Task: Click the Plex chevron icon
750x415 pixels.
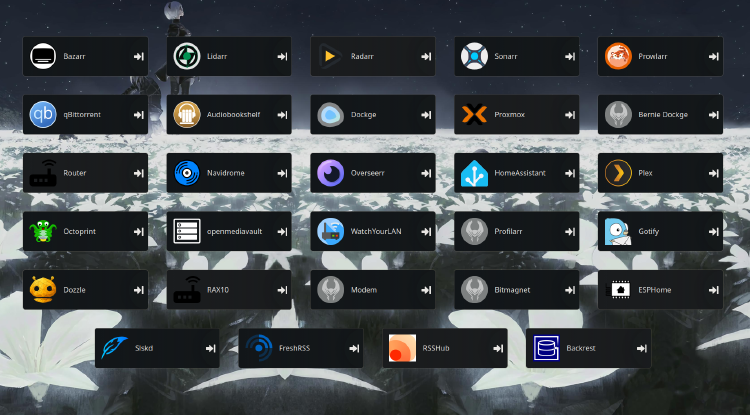Action: pyautogui.click(x=618, y=173)
